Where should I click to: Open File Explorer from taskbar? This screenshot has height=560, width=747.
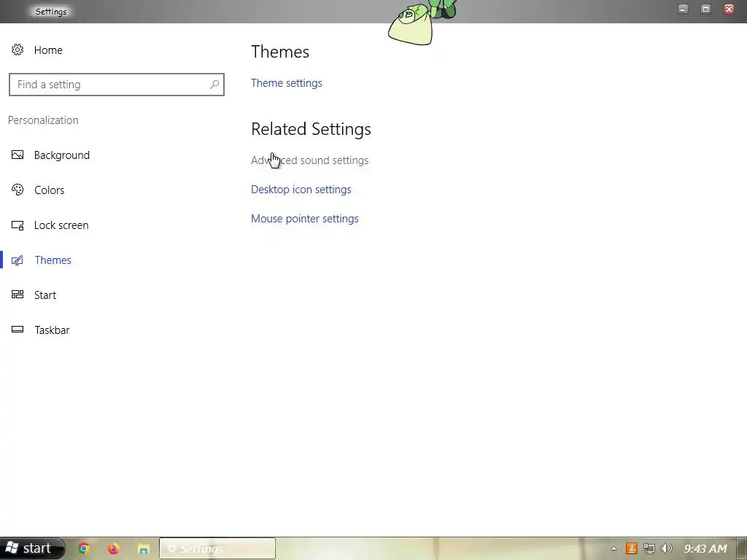pos(144,548)
